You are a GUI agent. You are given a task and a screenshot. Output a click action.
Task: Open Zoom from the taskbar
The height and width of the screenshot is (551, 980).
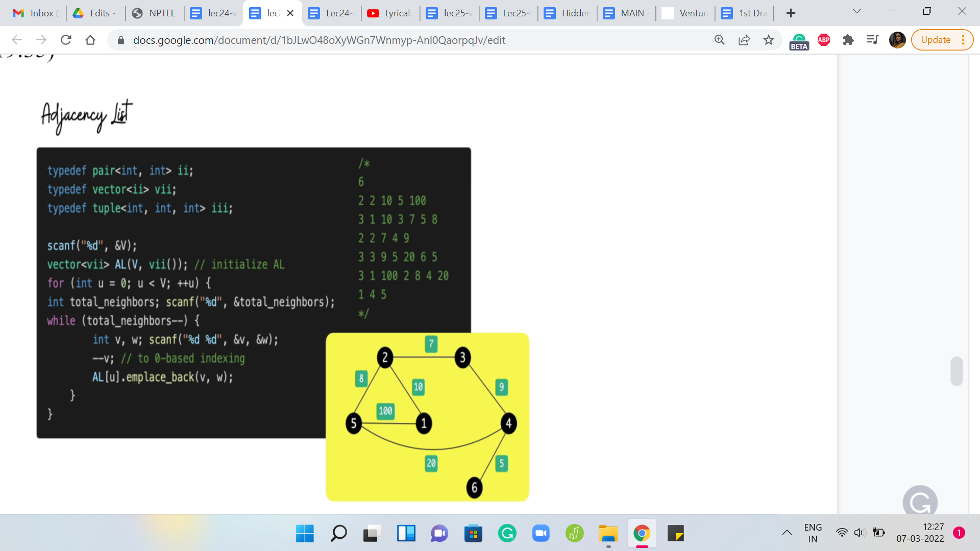coord(541,534)
